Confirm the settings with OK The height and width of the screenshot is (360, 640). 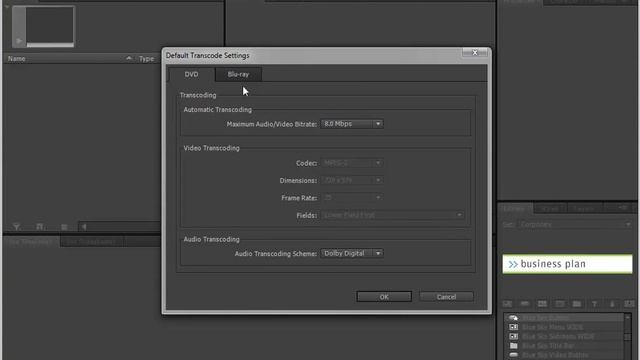coord(384,297)
